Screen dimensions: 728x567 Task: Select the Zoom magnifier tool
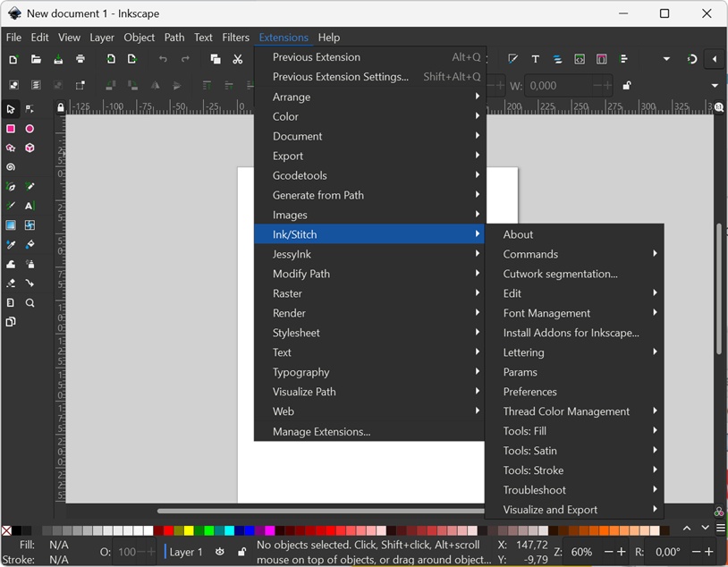click(30, 303)
